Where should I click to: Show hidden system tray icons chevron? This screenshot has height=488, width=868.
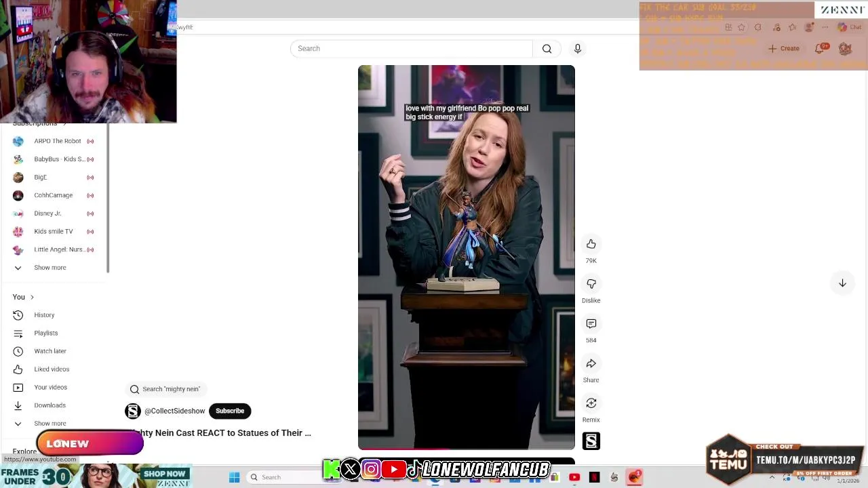pyautogui.click(x=772, y=478)
